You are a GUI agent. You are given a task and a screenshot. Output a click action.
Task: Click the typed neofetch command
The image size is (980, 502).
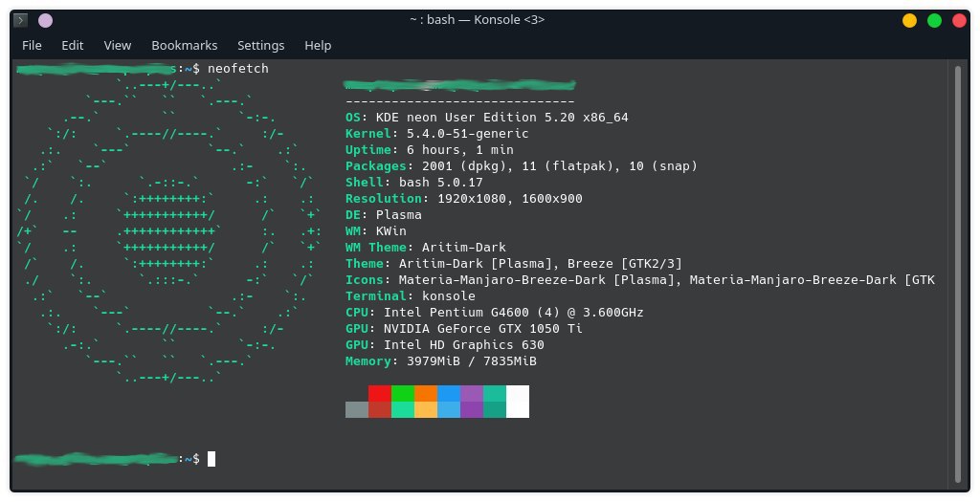click(238, 68)
